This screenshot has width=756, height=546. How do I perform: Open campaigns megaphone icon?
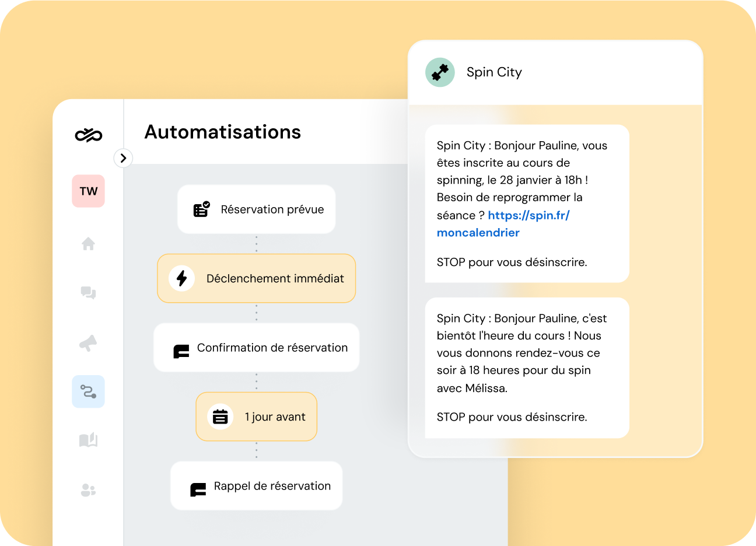click(x=89, y=344)
